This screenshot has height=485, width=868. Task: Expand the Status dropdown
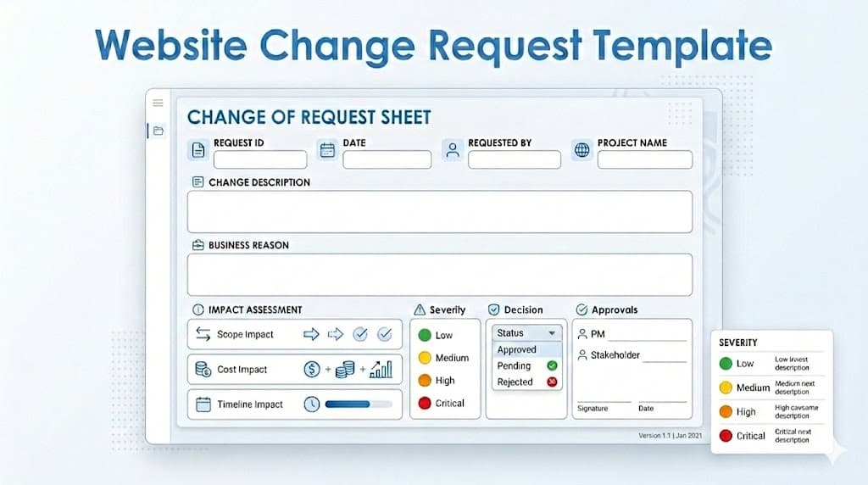[526, 332]
